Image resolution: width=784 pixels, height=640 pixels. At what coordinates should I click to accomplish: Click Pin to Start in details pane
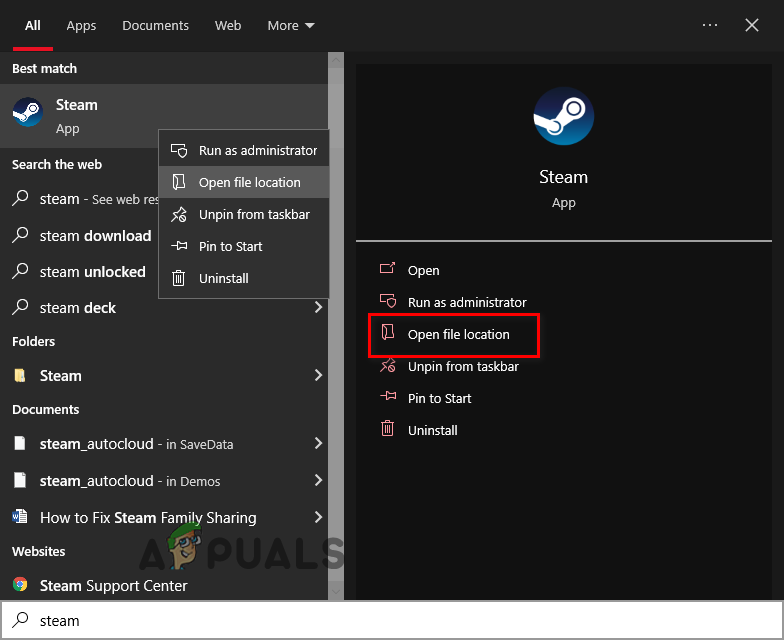tap(440, 398)
